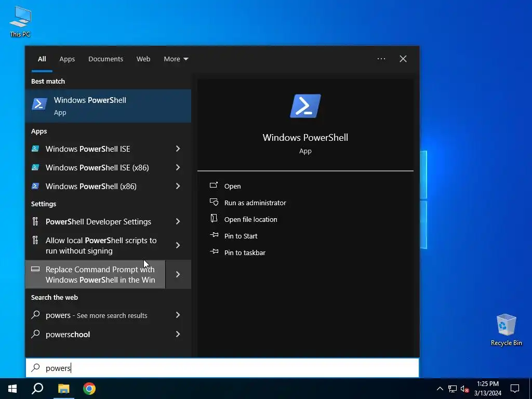This screenshot has width=532, height=399.
Task: Click the Open icon in the preview pane
Action: click(214, 185)
